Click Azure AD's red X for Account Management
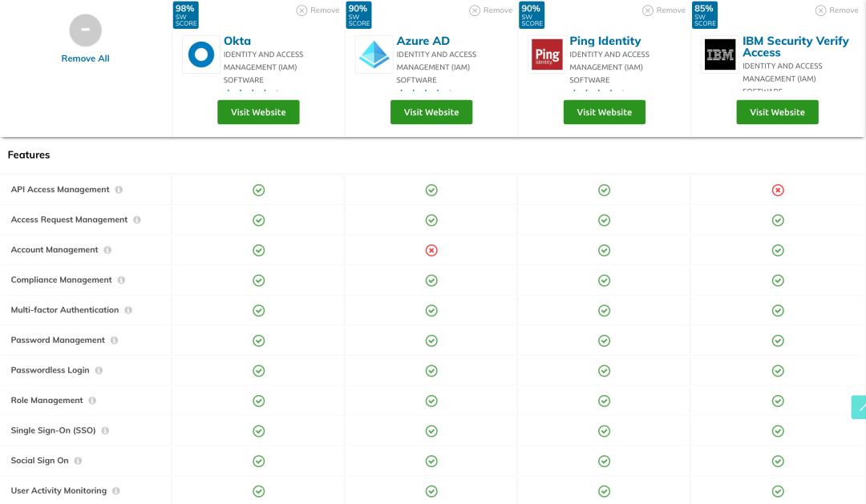The width and height of the screenshot is (866, 504). (x=431, y=250)
